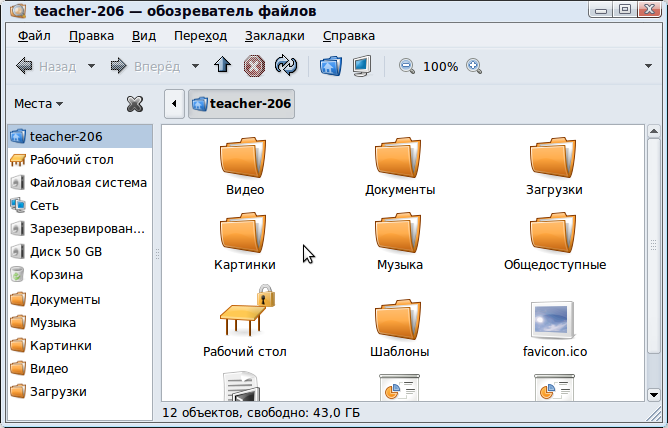Zoom in with the plus magnifier

[x=474, y=66]
